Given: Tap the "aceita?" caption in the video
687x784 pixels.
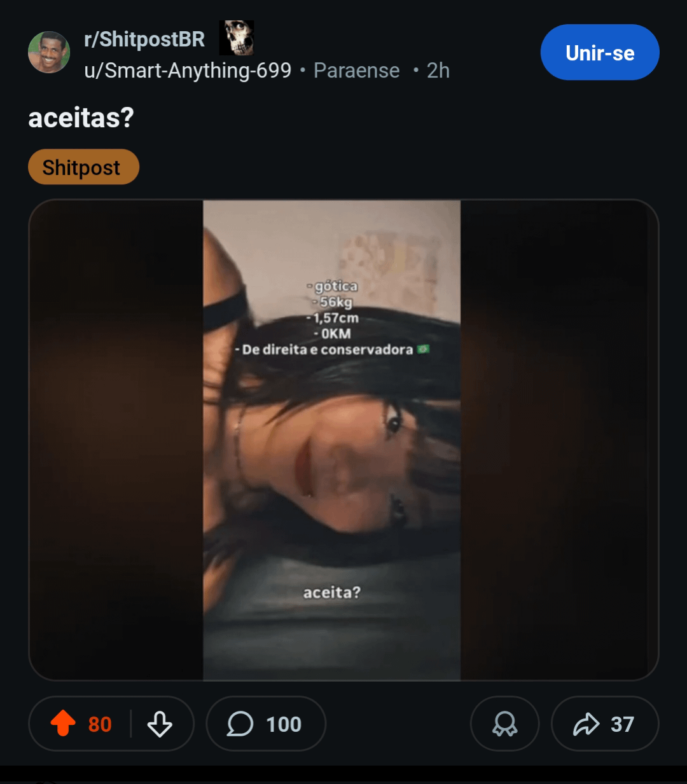Looking at the screenshot, I should click(x=331, y=593).
